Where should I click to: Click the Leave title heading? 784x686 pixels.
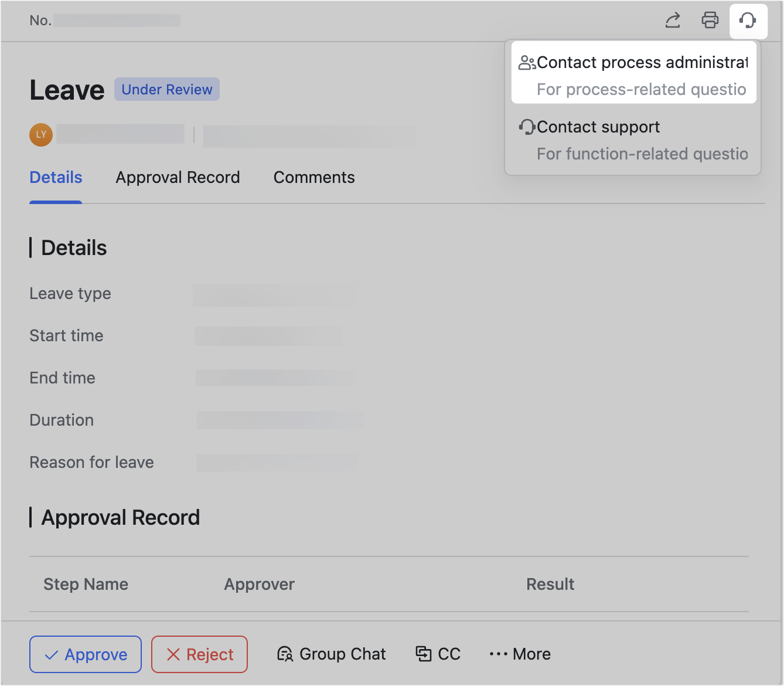pos(67,90)
